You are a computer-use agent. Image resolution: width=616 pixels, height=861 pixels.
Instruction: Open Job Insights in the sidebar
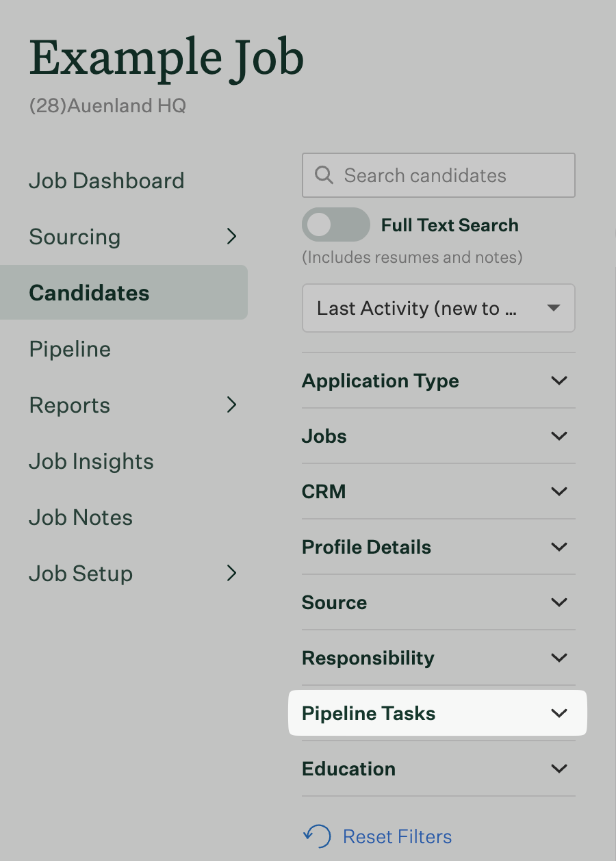click(x=91, y=461)
